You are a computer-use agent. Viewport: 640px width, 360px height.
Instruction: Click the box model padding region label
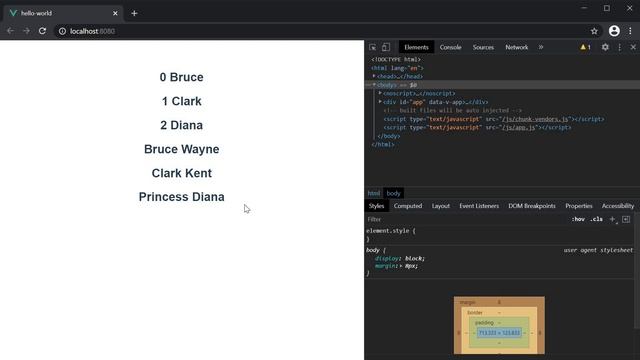484,323
